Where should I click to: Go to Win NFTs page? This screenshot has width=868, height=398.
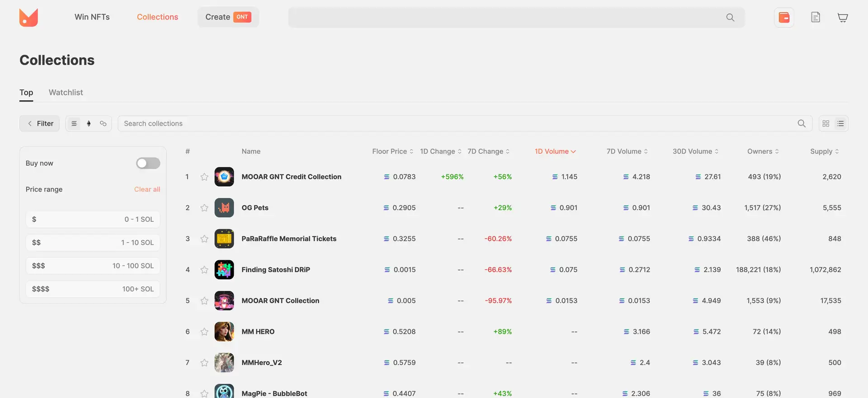(x=92, y=17)
